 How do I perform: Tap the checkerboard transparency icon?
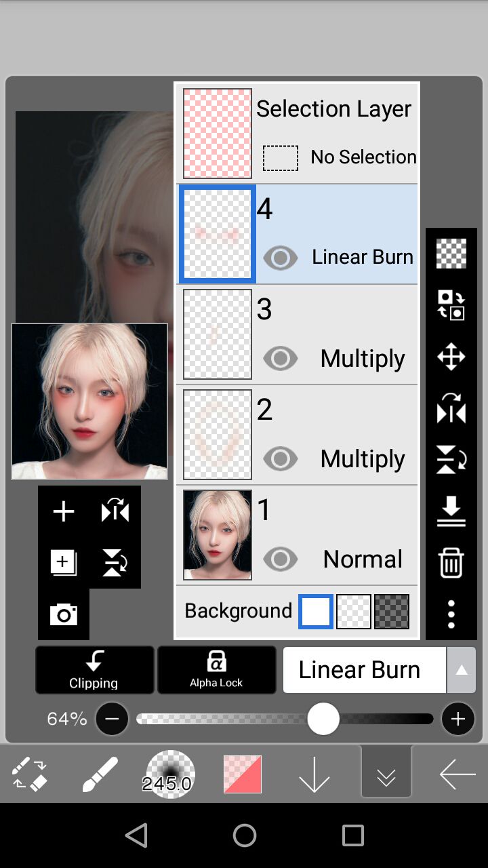tap(451, 254)
